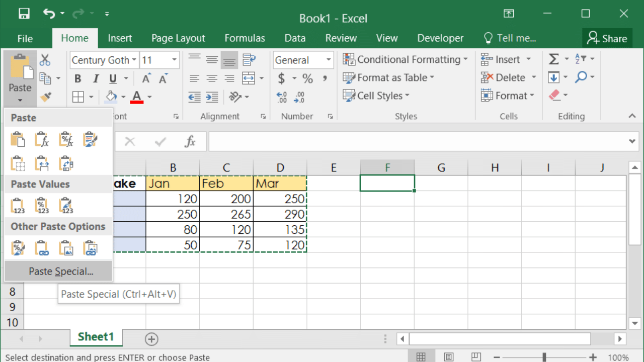Toggle Bold formatting

click(77, 78)
